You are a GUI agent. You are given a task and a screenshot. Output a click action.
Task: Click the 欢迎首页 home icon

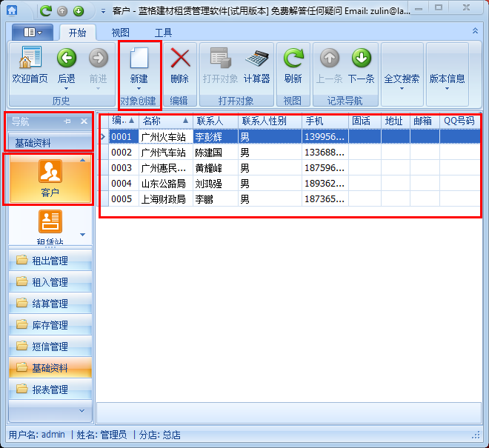pyautogui.click(x=30, y=59)
